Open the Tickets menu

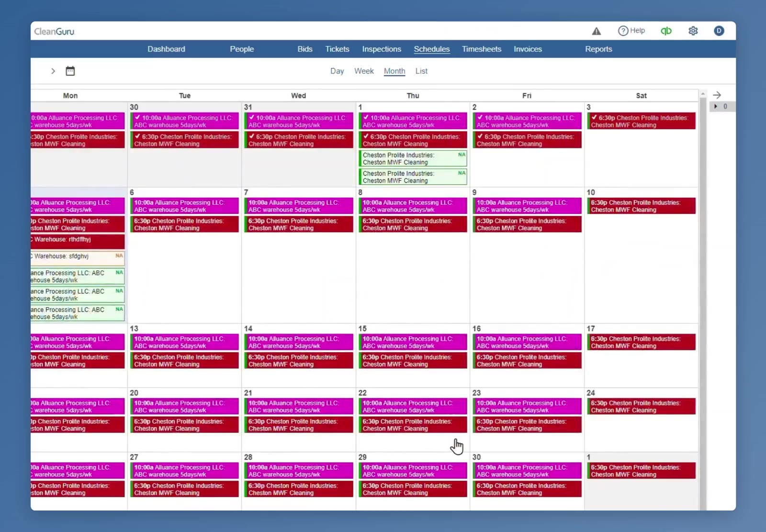[337, 49]
